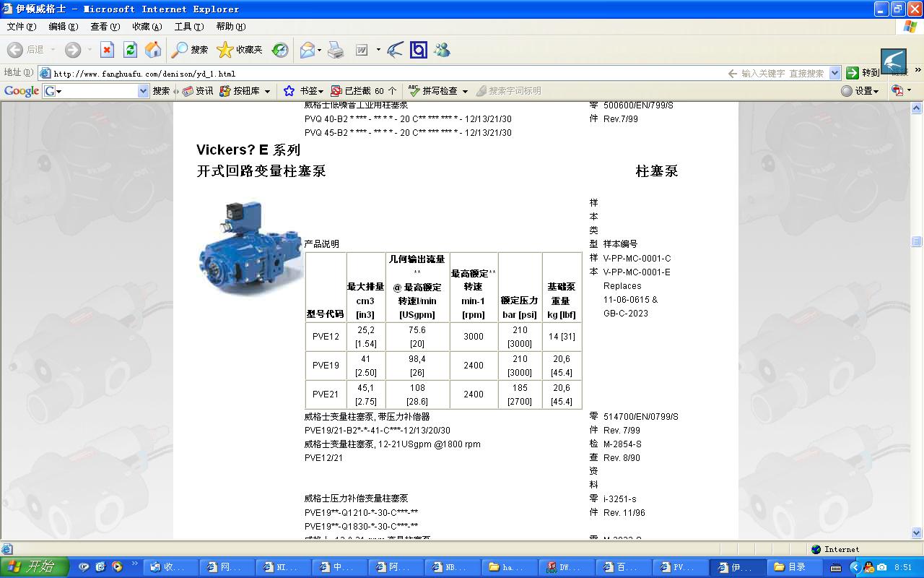
Task: Open the 搜索 search pane
Action: pos(190,50)
